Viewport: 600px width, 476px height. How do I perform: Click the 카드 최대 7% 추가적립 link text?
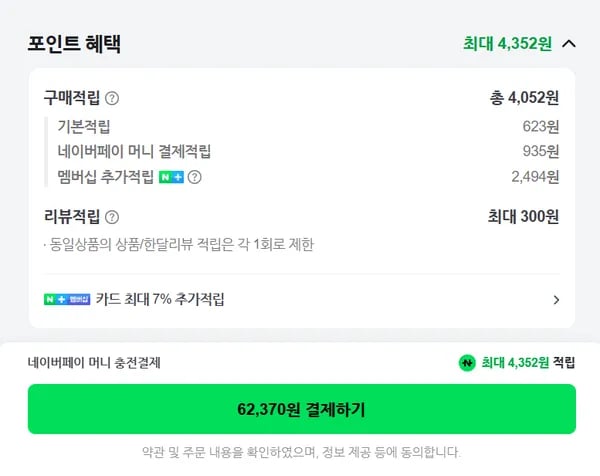pos(160,299)
